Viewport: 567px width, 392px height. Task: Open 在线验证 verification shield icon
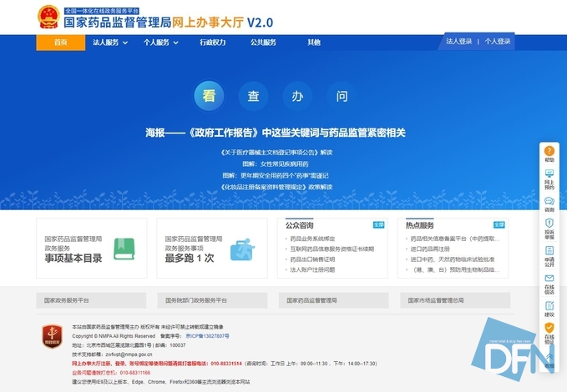coord(549,328)
